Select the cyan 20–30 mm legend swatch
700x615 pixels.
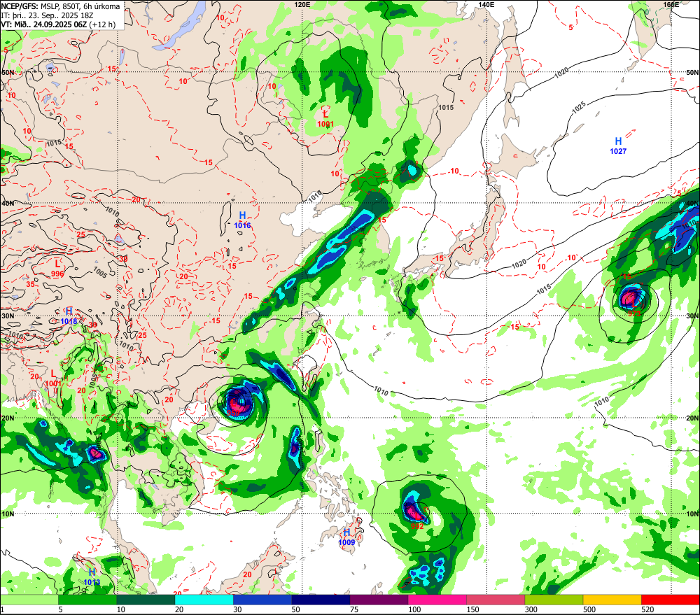point(204,600)
